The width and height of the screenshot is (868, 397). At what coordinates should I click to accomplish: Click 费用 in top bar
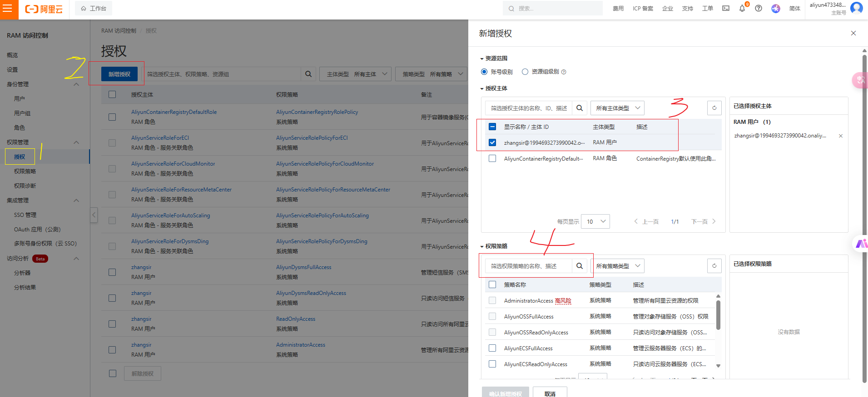[618, 8]
